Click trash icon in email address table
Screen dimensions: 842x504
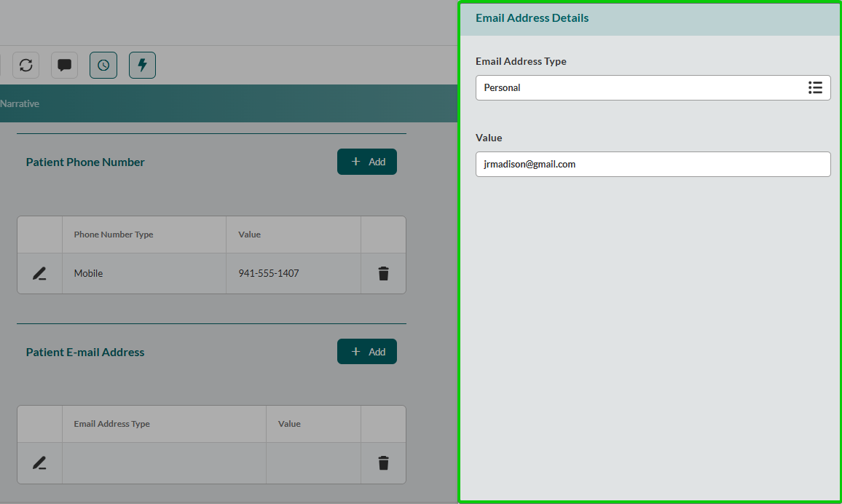coord(383,463)
